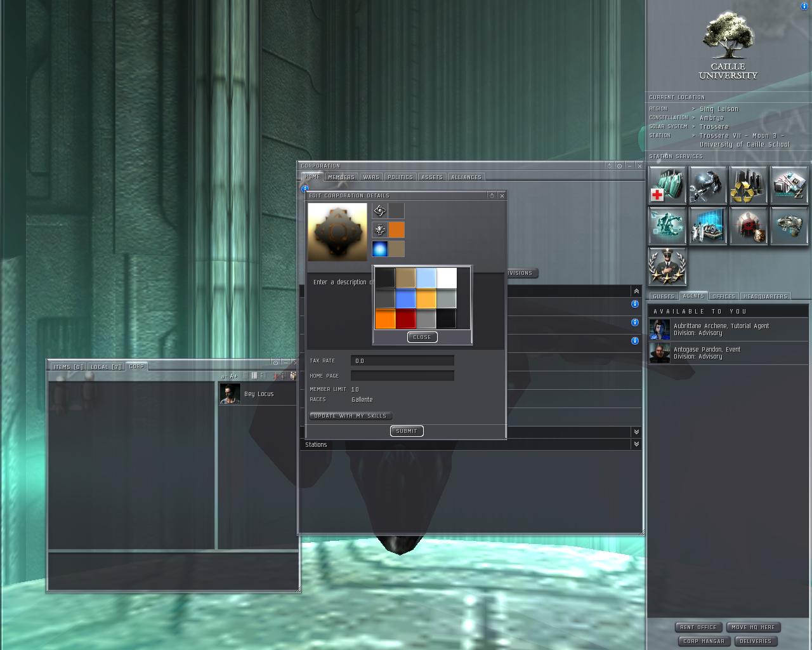Collapse the top corporation section chevron
This screenshot has width=812, height=650.
coord(636,291)
